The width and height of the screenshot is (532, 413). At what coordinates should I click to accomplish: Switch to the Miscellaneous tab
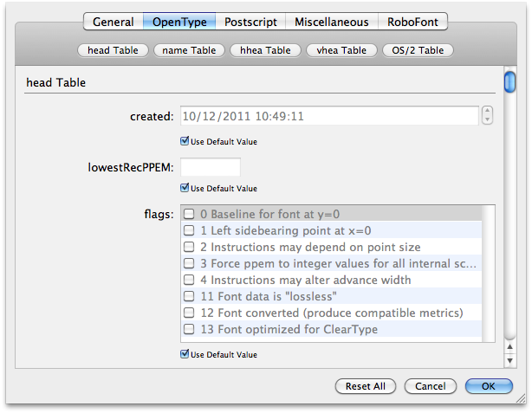(332, 22)
